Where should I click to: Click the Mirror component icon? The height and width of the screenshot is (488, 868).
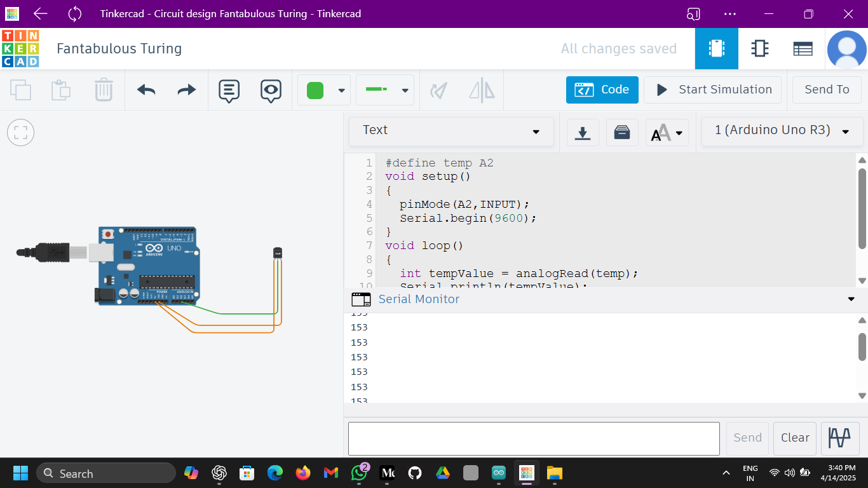[x=482, y=90]
